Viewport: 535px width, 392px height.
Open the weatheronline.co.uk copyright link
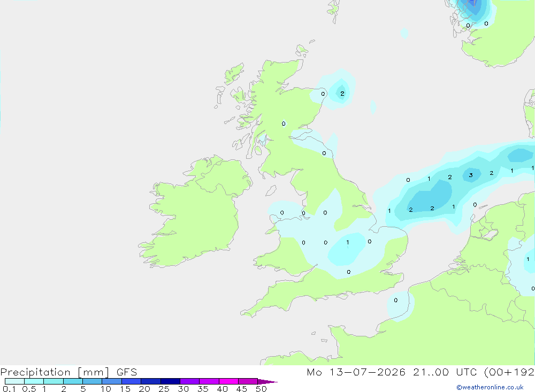click(x=490, y=387)
